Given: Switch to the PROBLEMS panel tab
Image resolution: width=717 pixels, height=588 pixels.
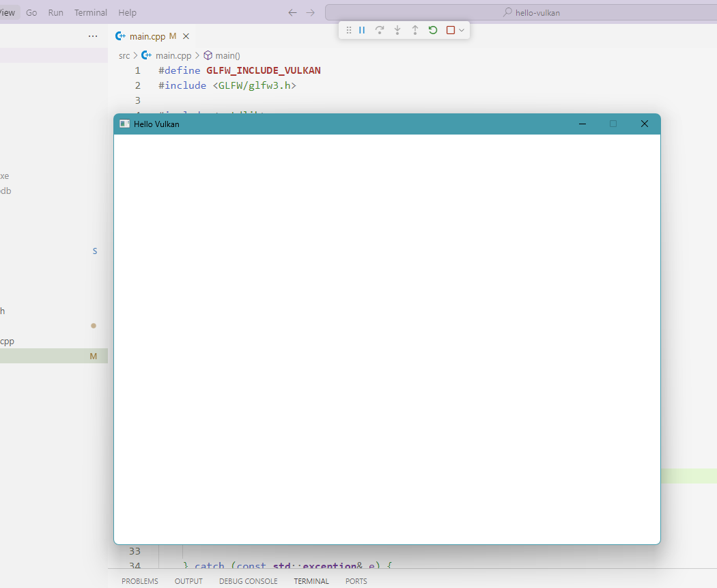Looking at the screenshot, I should point(140,581).
